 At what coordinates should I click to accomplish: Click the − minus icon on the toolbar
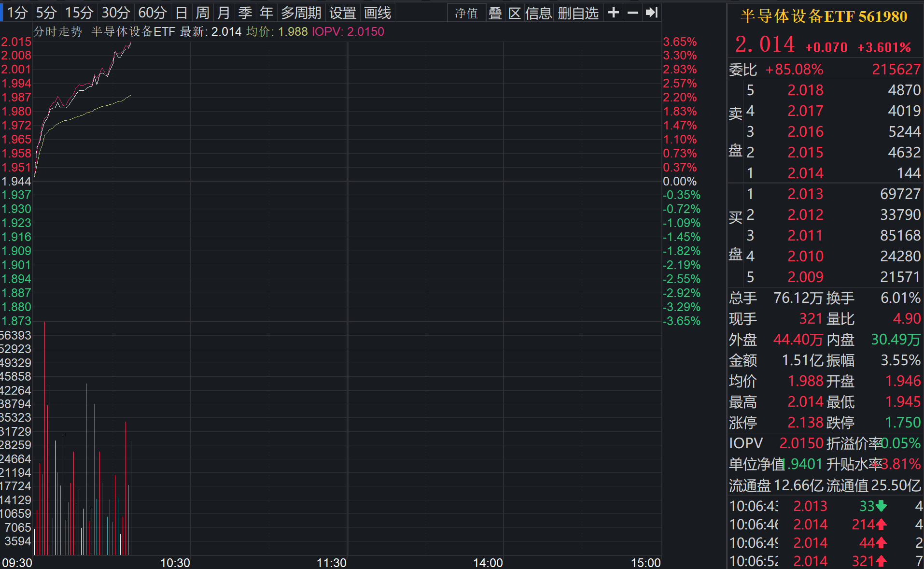(x=632, y=13)
